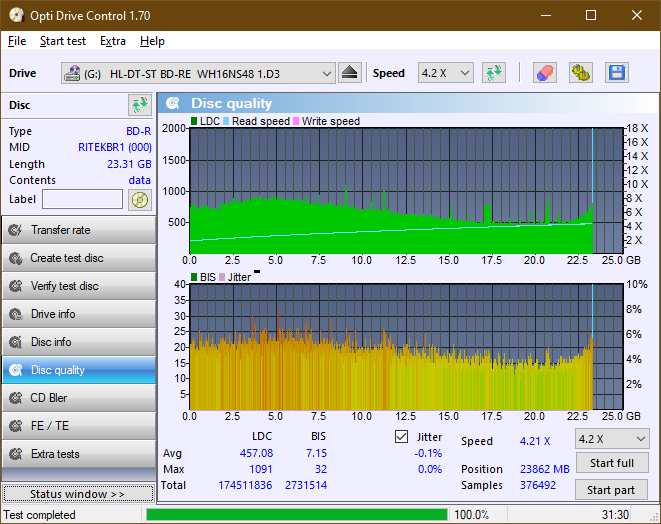This screenshot has height=524, width=661.
Task: Open the File menu
Action: pyautogui.click(x=17, y=41)
